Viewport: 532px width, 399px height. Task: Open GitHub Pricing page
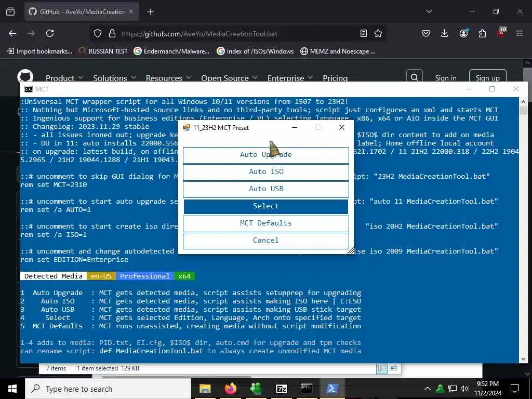[335, 78]
